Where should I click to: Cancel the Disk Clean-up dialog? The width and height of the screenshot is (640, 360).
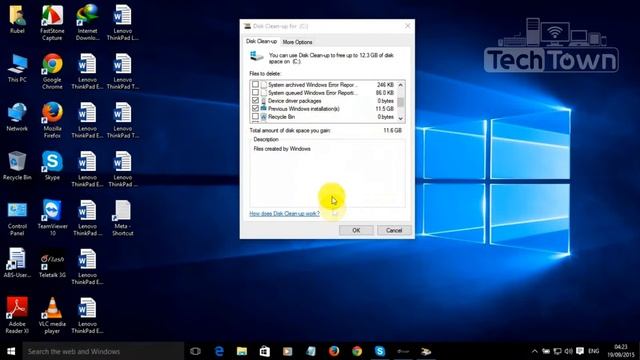click(x=394, y=230)
